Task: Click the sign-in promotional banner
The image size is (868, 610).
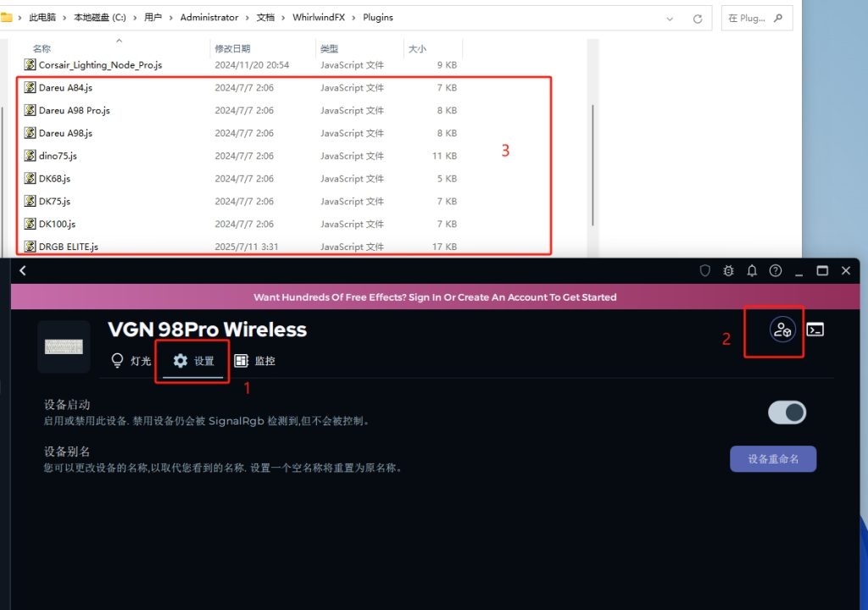Action: click(x=435, y=297)
